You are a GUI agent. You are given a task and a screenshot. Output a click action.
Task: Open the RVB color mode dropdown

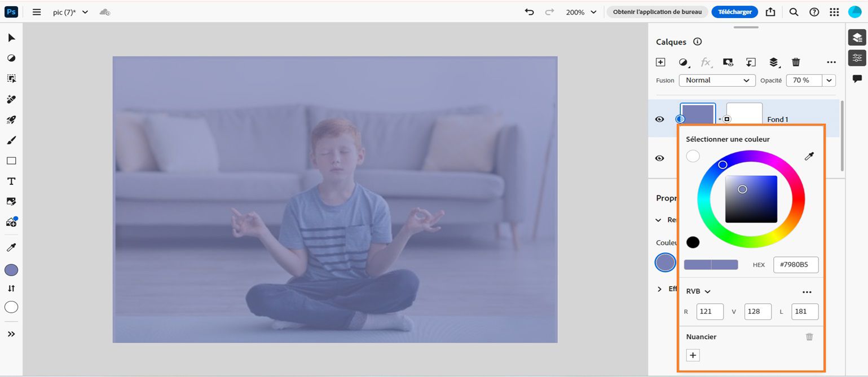click(697, 291)
